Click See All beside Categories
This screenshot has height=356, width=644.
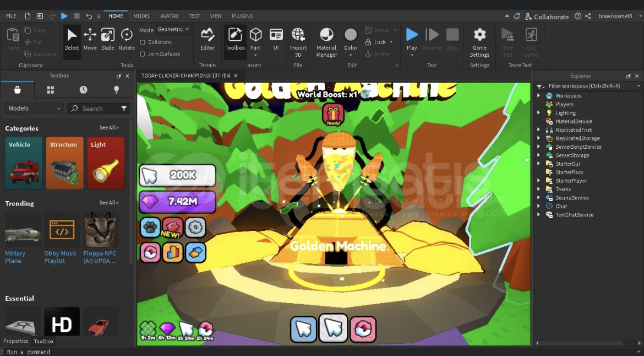click(109, 128)
